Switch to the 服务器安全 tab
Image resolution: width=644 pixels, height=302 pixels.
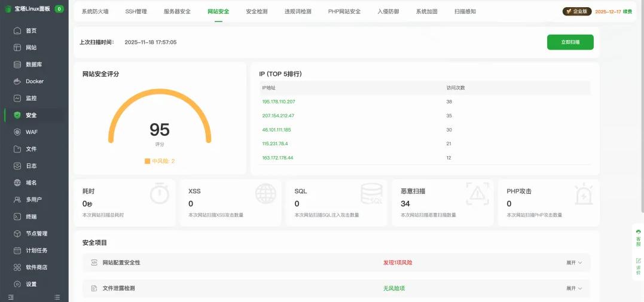177,11
